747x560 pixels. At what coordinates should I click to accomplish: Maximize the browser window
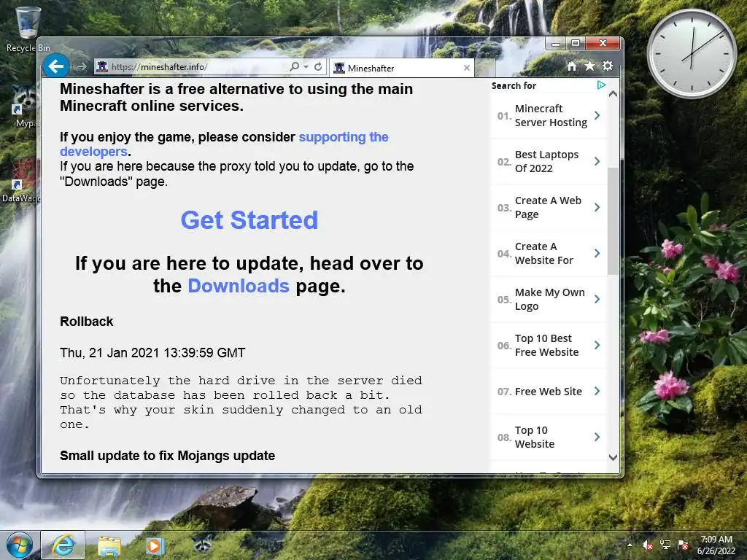(576, 43)
